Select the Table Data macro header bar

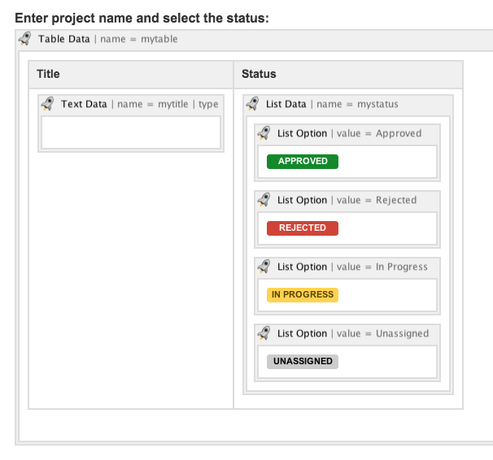[x=255, y=39]
